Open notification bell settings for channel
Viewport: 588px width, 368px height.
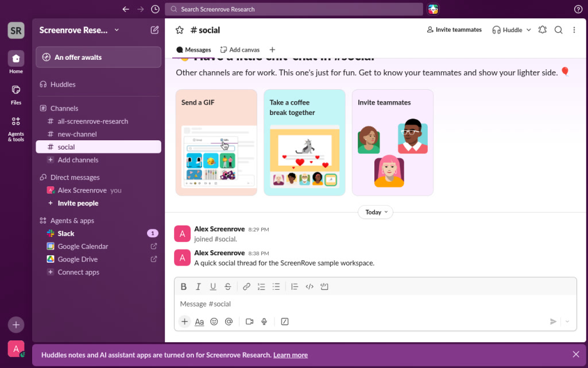coord(542,30)
